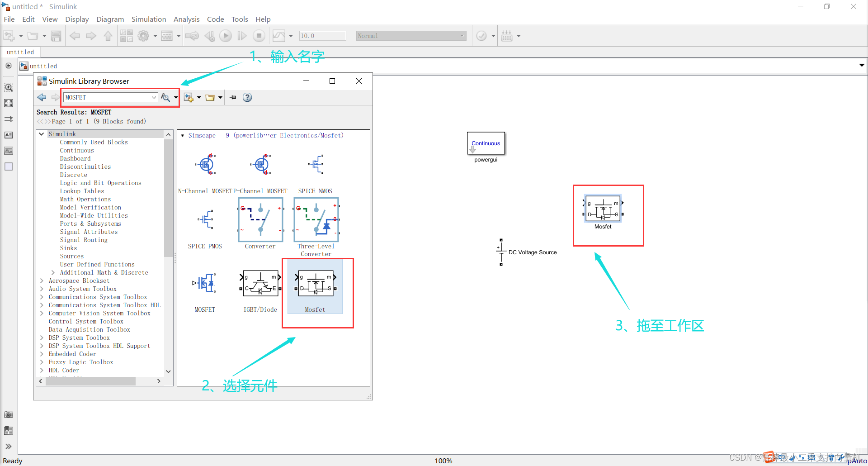This screenshot has width=868, height=466.
Task: Open the Simulation menu
Action: coord(149,19)
